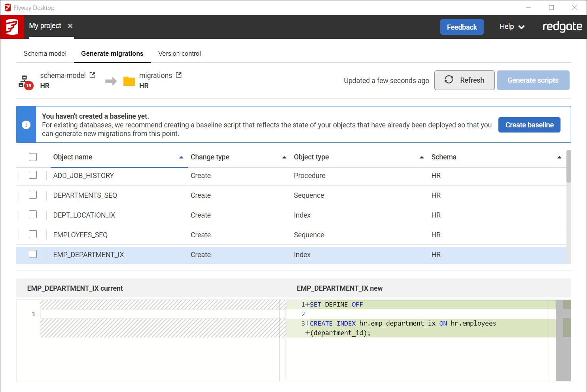Screen dimensions: 587x392
Task: Sort the Change type column
Action: [x=284, y=157]
